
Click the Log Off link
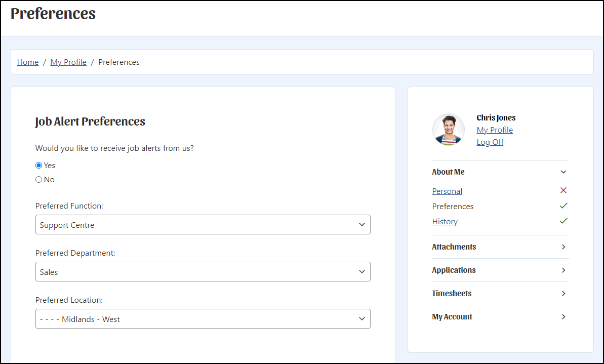pos(490,142)
